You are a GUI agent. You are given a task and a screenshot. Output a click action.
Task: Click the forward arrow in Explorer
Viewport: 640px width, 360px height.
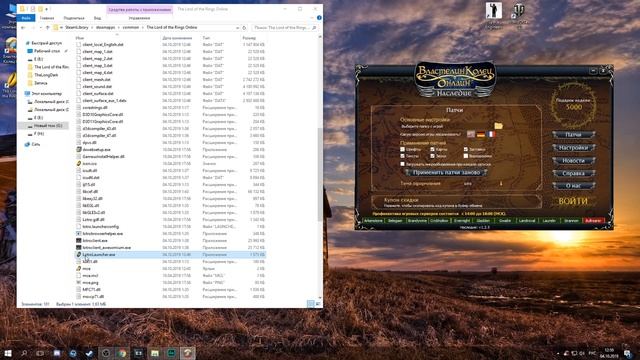tap(33, 28)
